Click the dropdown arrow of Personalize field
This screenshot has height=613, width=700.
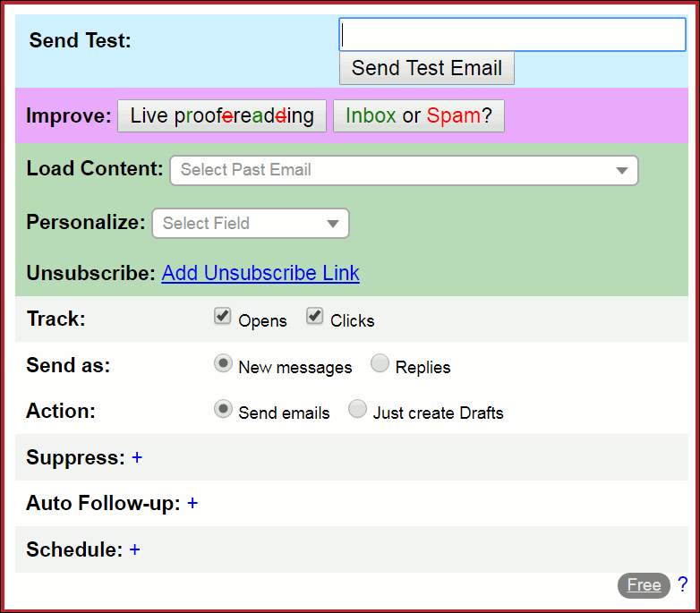[x=333, y=224]
